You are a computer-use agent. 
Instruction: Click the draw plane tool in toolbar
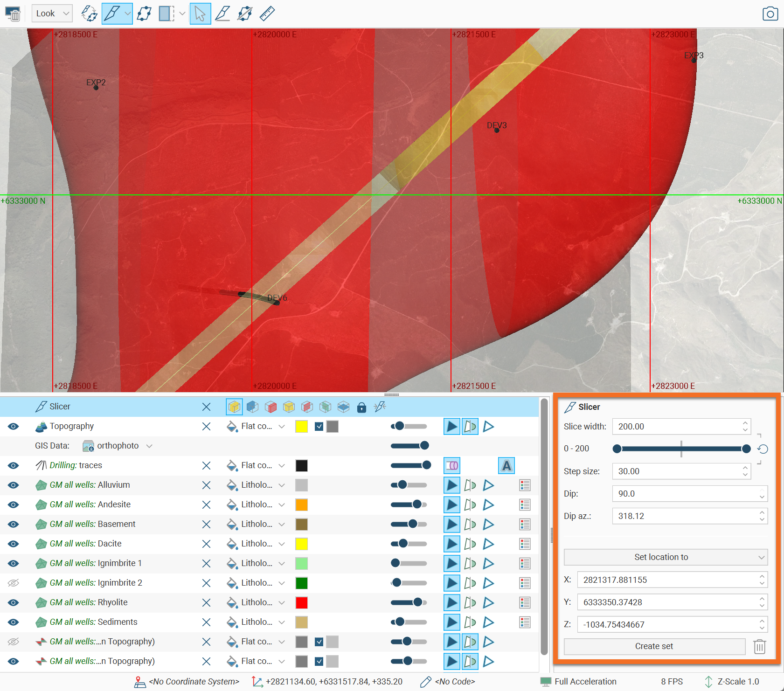[222, 14]
